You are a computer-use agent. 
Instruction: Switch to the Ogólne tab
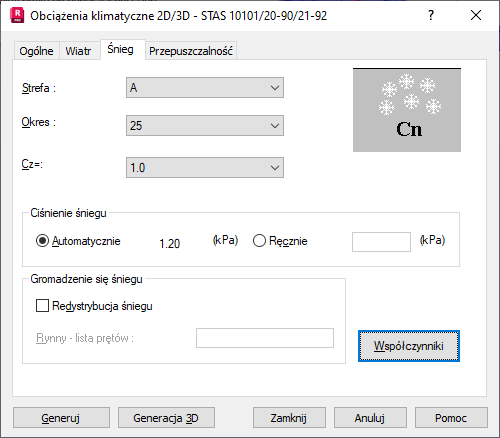(36, 51)
